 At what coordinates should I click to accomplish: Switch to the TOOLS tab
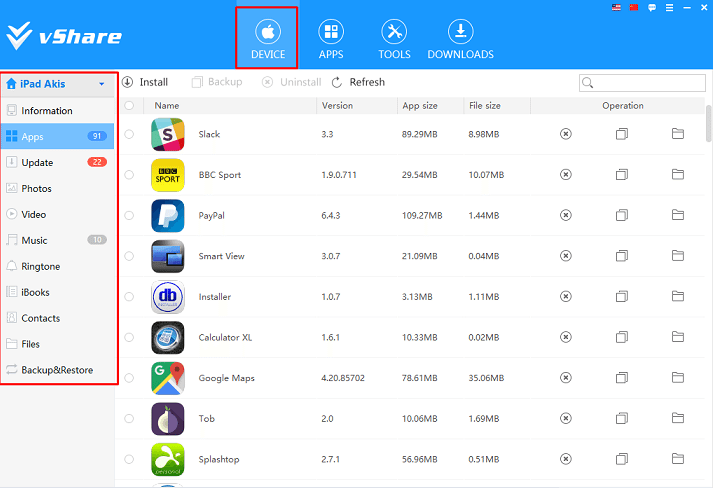click(394, 38)
